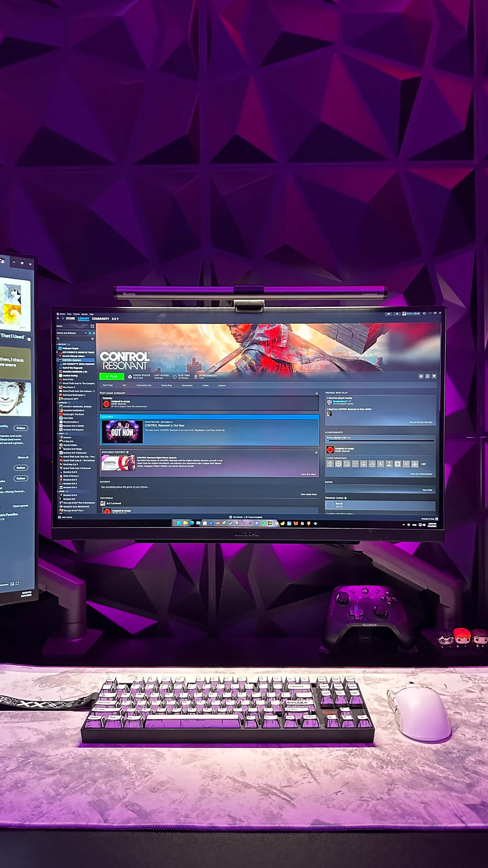Image resolution: width=488 pixels, height=868 pixels.
Task: Open the library grid collections view icon
Action: pos(92,326)
